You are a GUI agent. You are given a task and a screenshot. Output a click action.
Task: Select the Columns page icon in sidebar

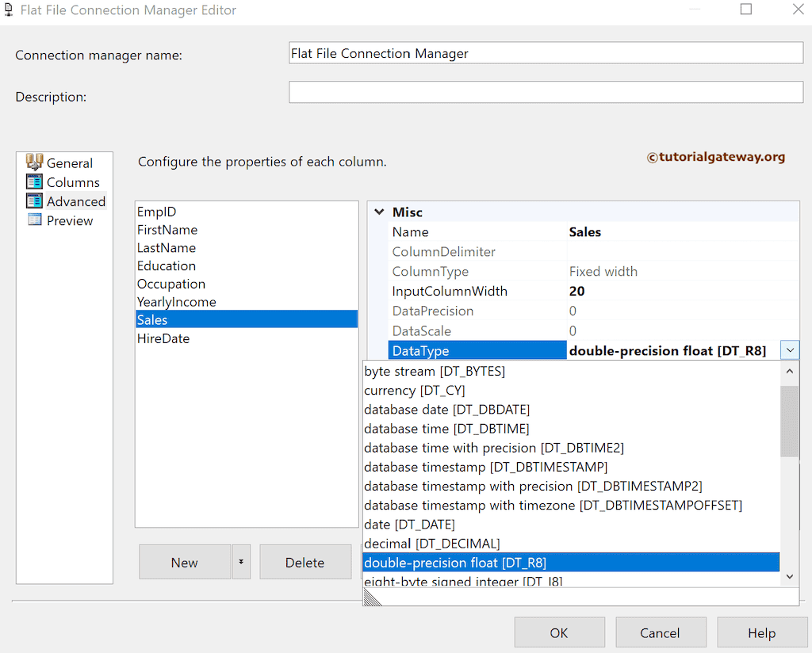36,181
